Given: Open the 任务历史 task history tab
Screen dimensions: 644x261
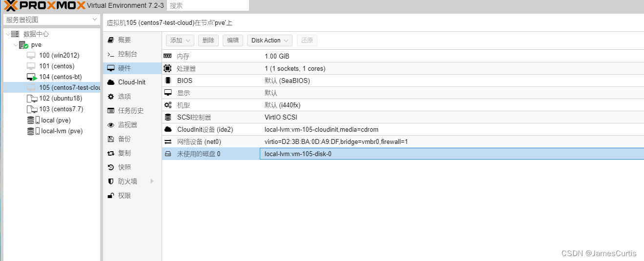Looking at the screenshot, I should click(x=132, y=110).
